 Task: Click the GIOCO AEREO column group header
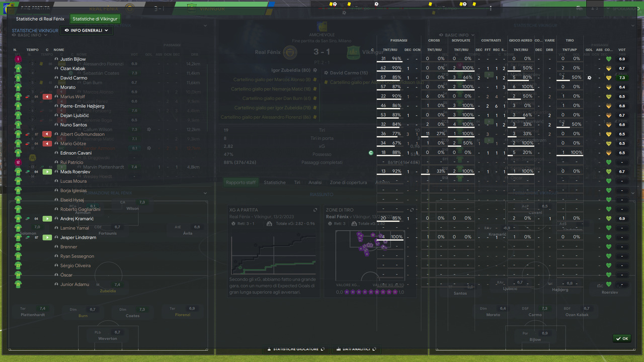521,40
